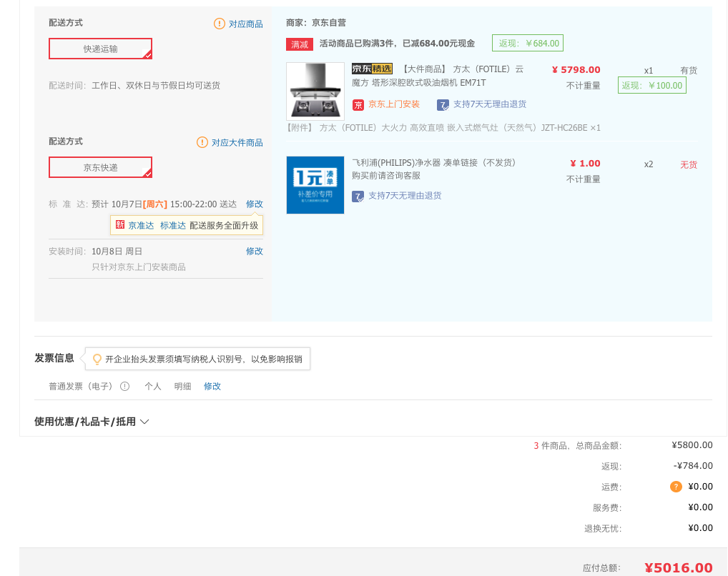Viewport: 728px width, 576px height.
Task: Open 对应商品 link
Action: pyautogui.click(x=245, y=24)
